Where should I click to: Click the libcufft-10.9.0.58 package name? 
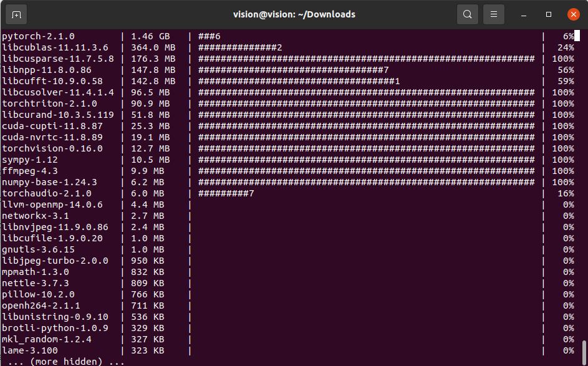click(x=52, y=82)
